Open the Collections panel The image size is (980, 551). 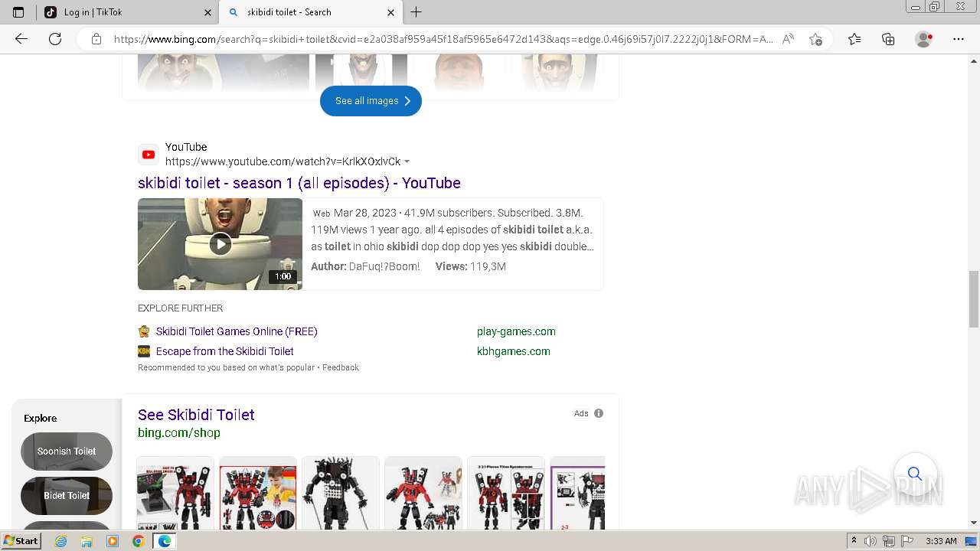click(888, 39)
